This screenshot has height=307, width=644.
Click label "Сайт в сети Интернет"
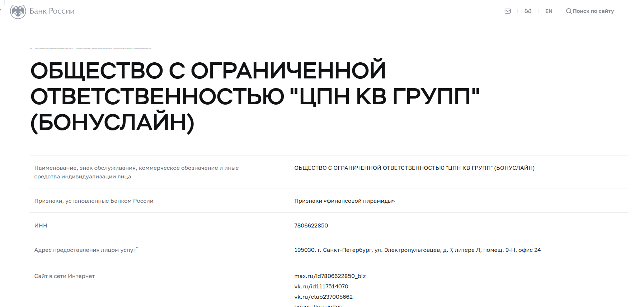[x=64, y=276]
